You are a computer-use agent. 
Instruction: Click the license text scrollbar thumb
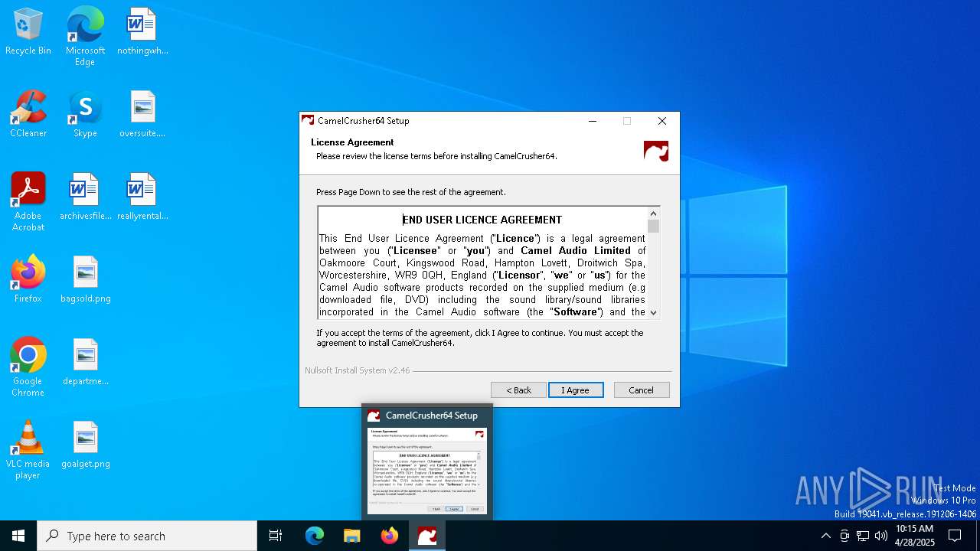[x=653, y=226]
